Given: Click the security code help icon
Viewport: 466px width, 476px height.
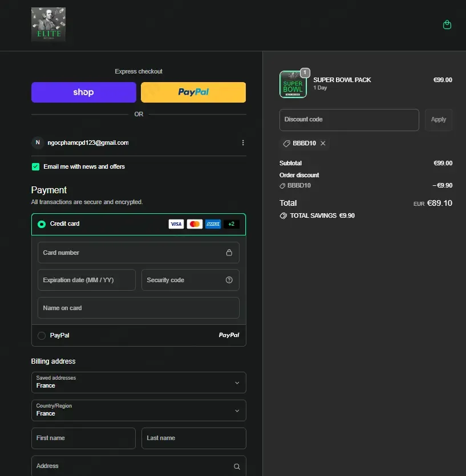Looking at the screenshot, I should tap(229, 280).
